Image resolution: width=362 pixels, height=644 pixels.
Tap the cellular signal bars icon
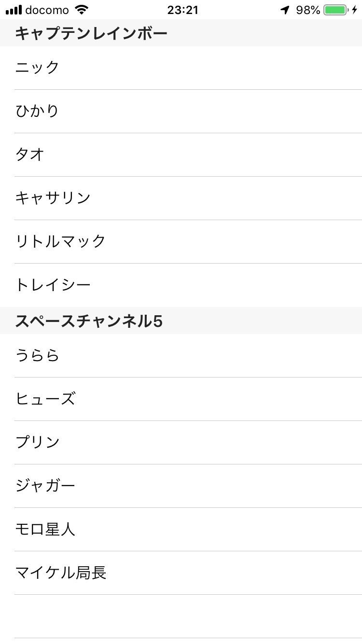[14, 10]
